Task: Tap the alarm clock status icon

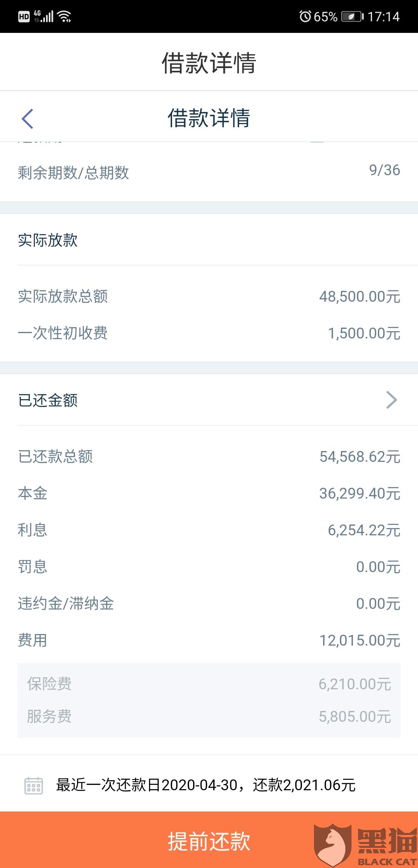Action: click(305, 16)
